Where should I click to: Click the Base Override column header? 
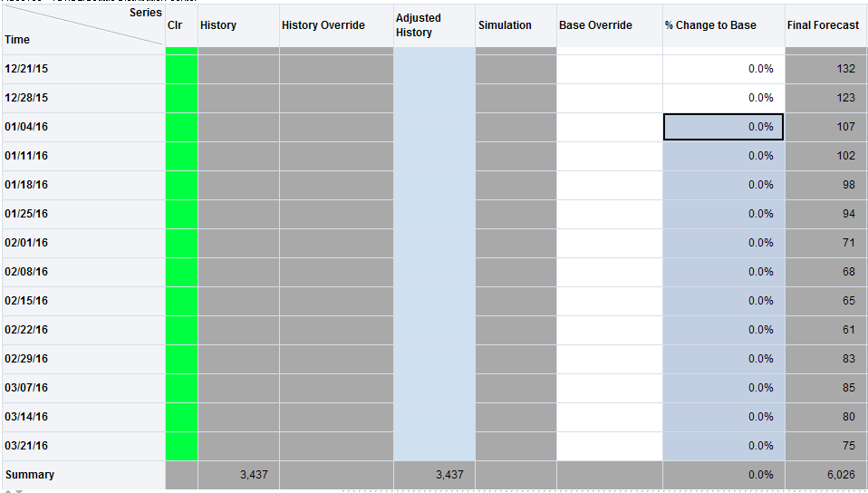pos(610,25)
